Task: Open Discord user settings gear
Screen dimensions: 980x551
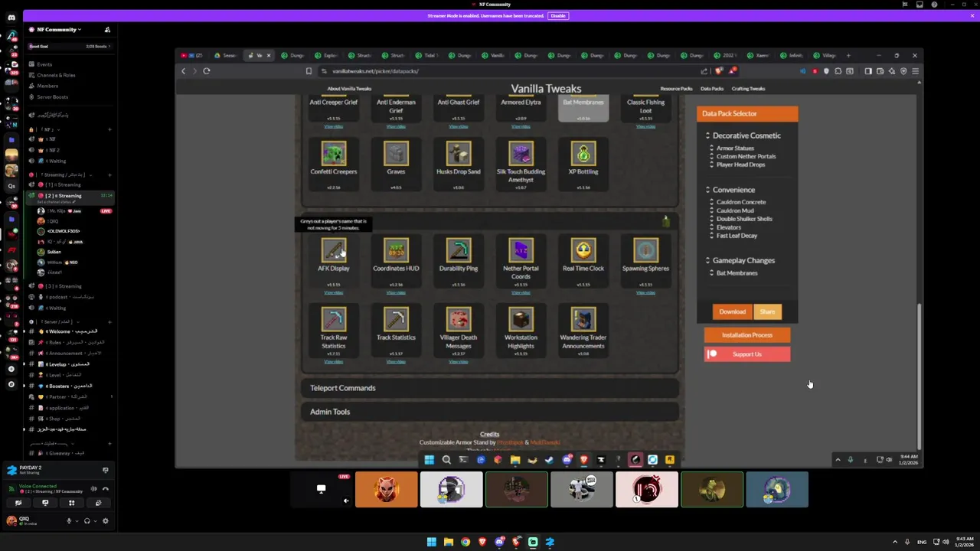Action: pos(106,521)
